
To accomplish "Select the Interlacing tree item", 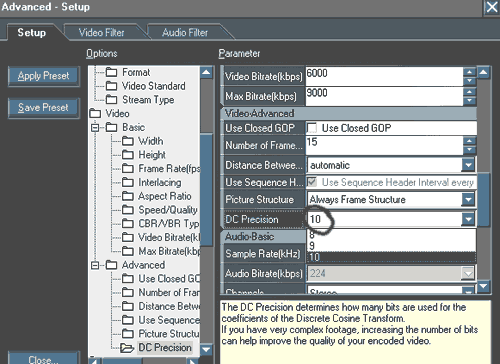I will tap(160, 182).
